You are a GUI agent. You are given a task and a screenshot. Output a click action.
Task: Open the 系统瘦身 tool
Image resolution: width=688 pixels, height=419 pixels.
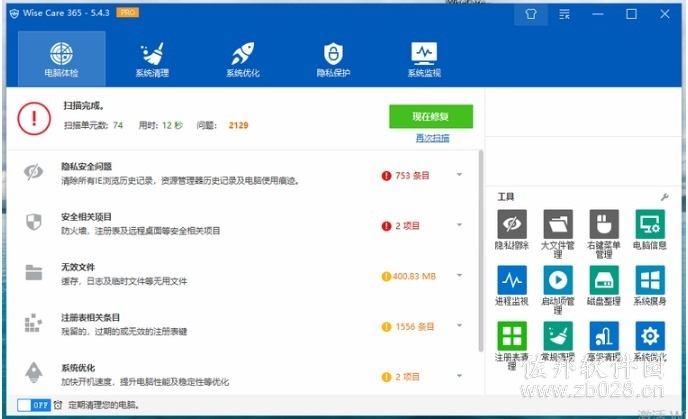(x=650, y=285)
